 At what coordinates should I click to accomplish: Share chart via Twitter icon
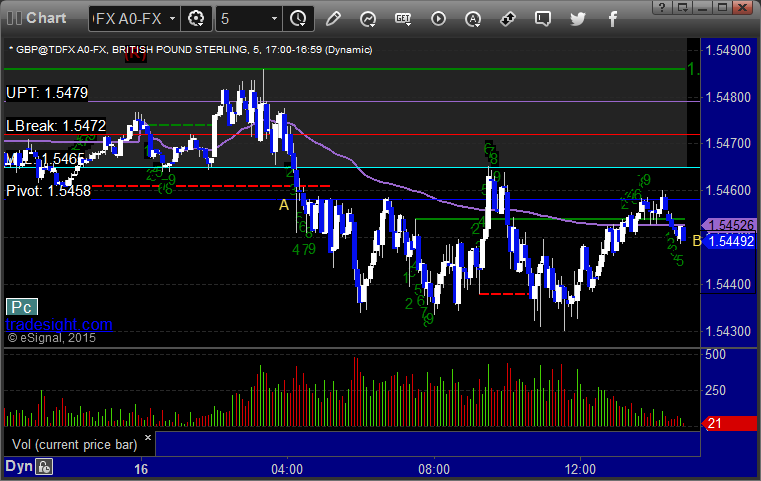point(578,19)
